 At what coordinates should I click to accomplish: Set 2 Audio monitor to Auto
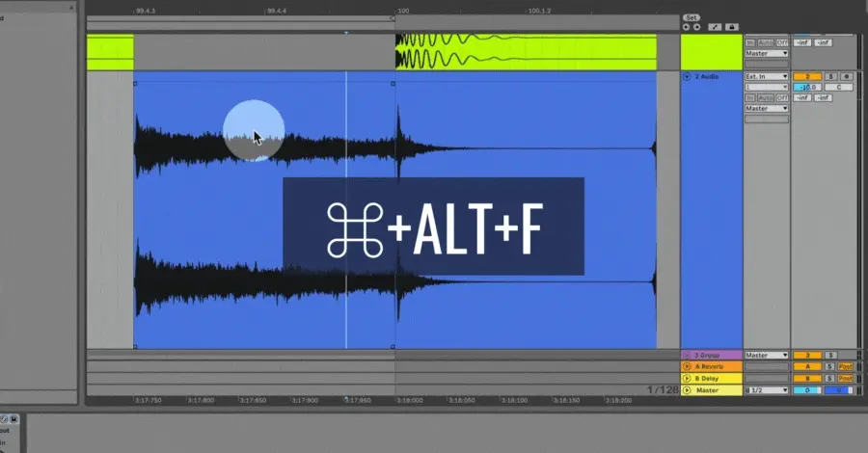766,98
